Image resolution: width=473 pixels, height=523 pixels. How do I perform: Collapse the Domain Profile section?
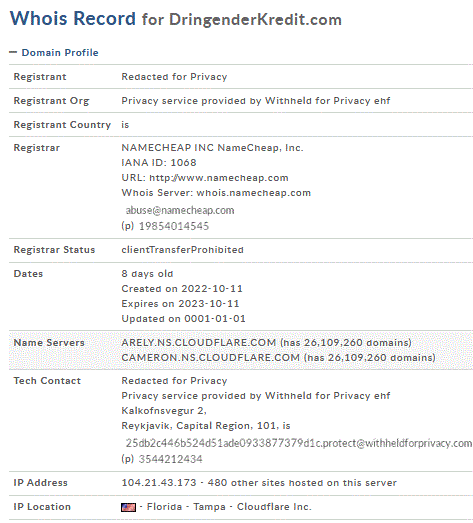(x=13, y=52)
